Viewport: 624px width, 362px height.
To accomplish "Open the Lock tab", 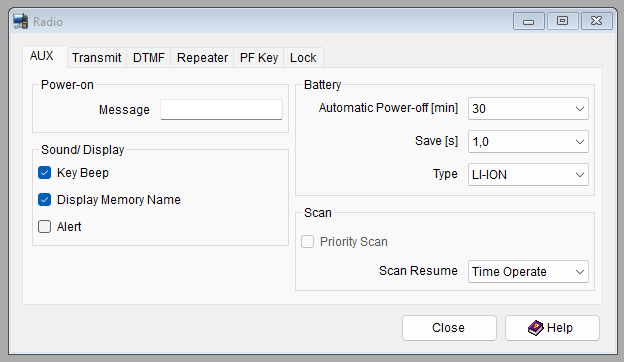I will [x=303, y=58].
